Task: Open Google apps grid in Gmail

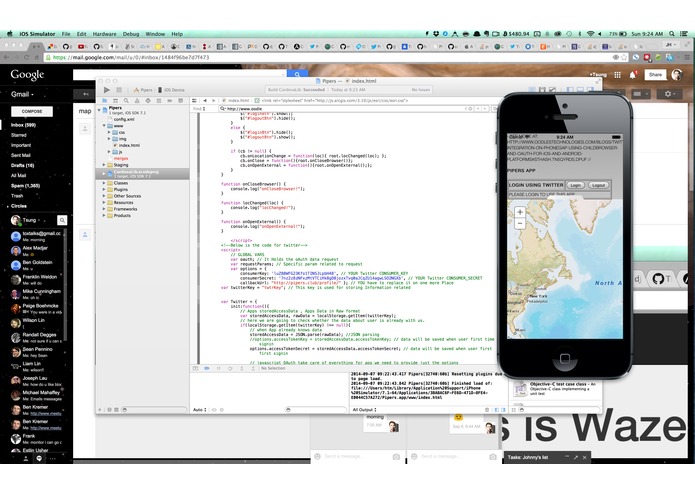Action: 617,75
